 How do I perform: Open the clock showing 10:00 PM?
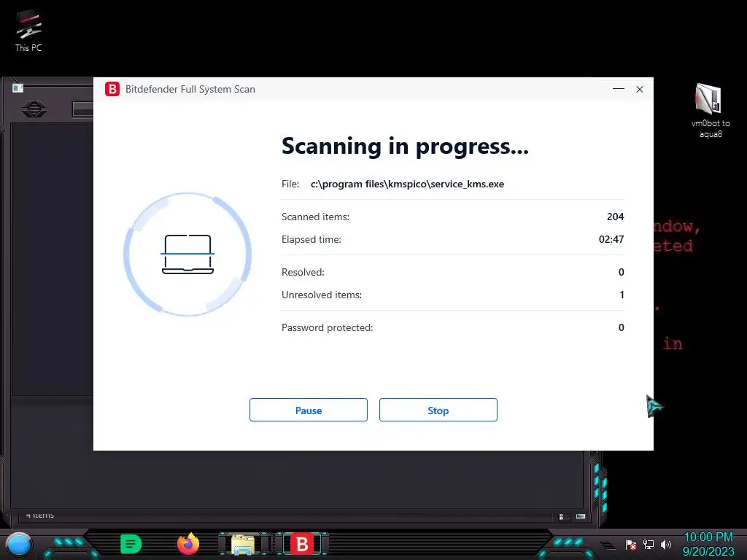(708, 544)
